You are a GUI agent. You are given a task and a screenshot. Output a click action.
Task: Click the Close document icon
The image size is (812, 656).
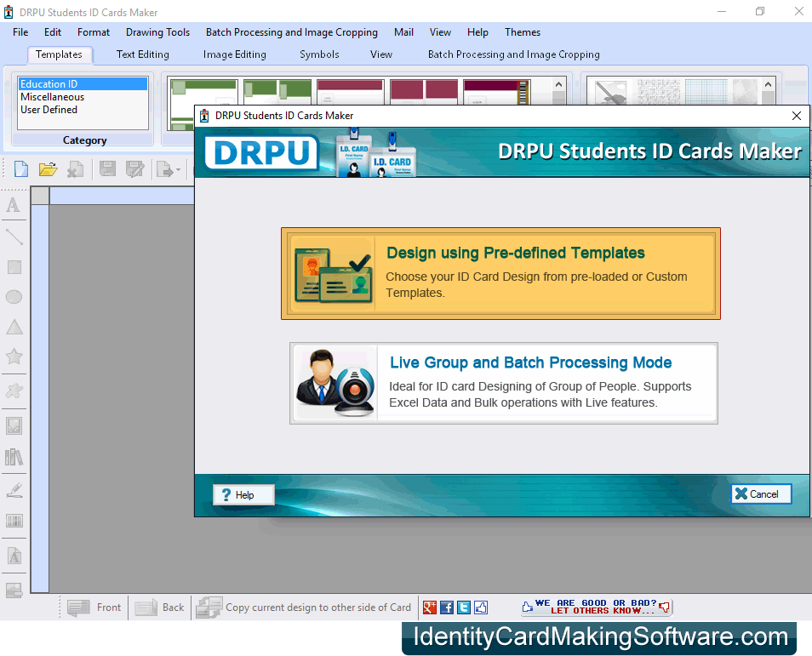point(76,168)
